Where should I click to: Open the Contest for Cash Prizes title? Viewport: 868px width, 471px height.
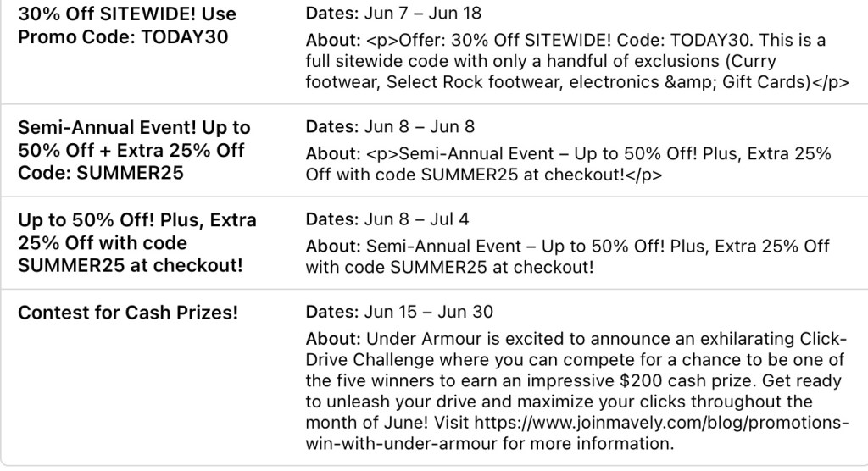[x=128, y=313]
